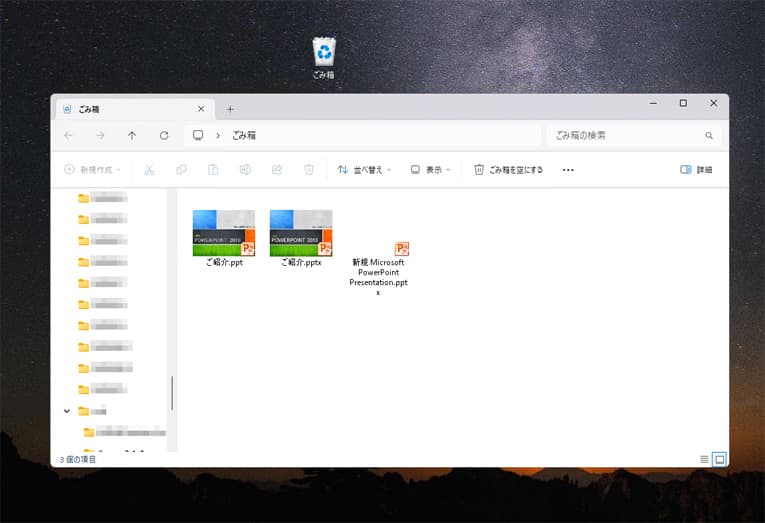Switch to large thumbnails view in status bar

pyautogui.click(x=719, y=459)
